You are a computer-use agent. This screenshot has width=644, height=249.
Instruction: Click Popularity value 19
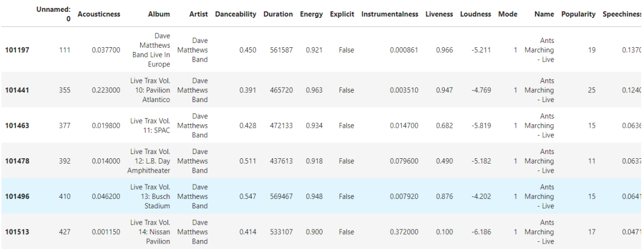(x=592, y=50)
